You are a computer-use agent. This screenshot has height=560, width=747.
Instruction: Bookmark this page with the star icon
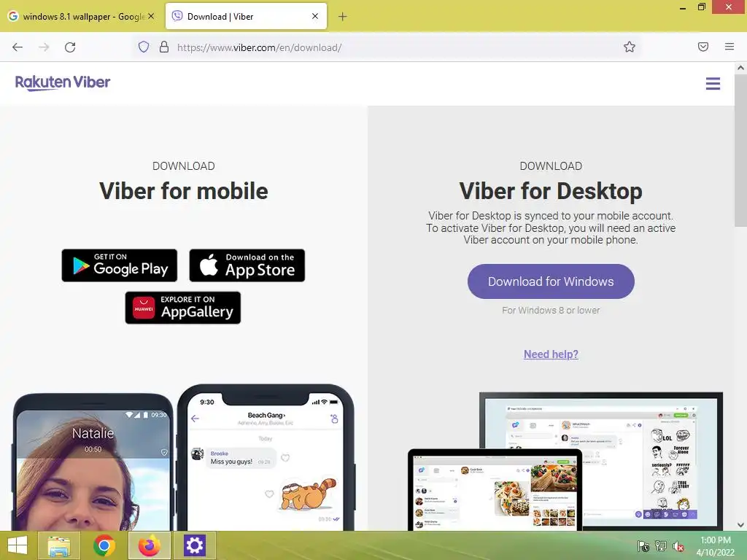(630, 47)
